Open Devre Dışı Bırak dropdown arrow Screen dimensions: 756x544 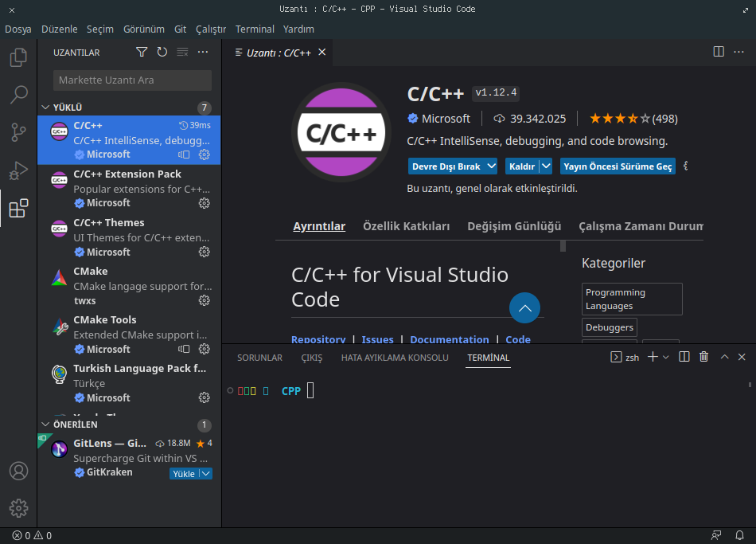[491, 166]
